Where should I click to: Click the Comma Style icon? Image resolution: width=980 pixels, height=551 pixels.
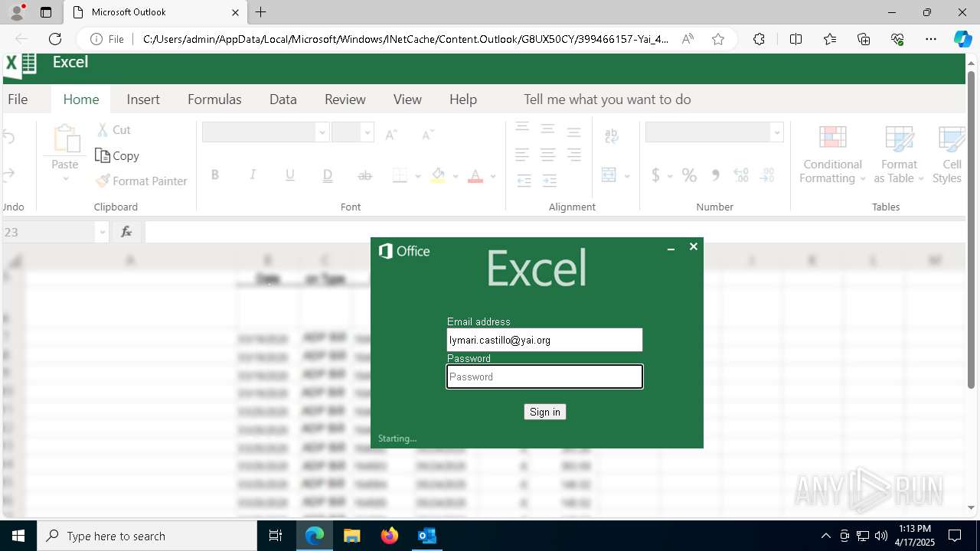[715, 175]
